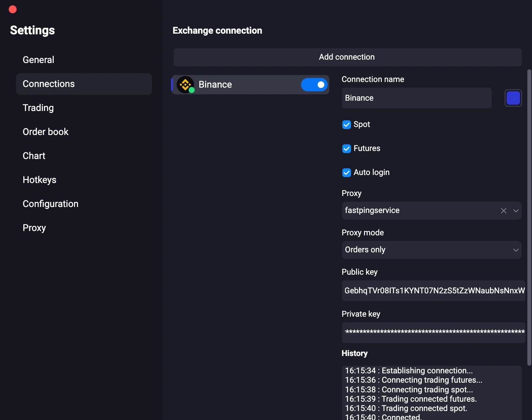Viewport: 532px width, 420px height.
Task: Expand the Proxy dropdown arrow
Action: (x=516, y=211)
